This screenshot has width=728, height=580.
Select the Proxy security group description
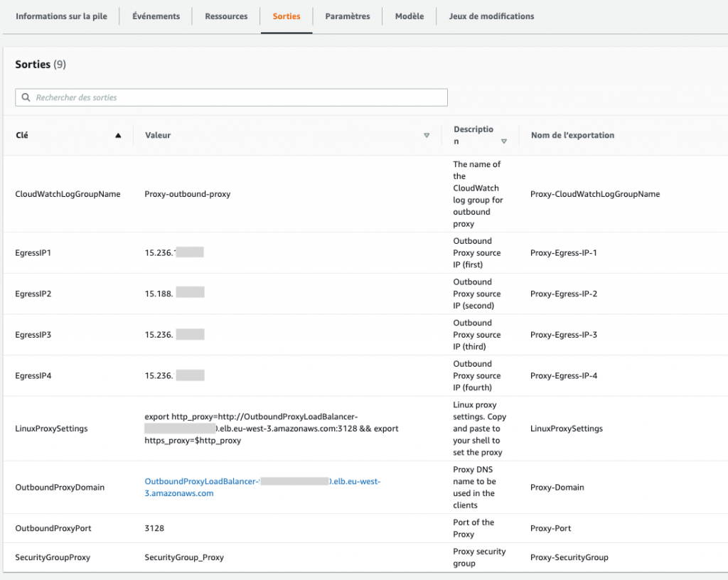point(479,557)
